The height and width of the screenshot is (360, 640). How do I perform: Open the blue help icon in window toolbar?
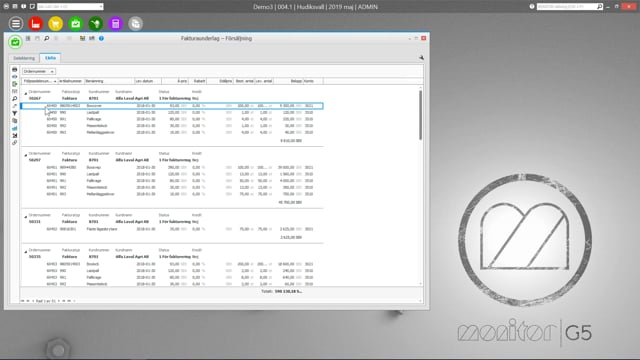(x=101, y=38)
